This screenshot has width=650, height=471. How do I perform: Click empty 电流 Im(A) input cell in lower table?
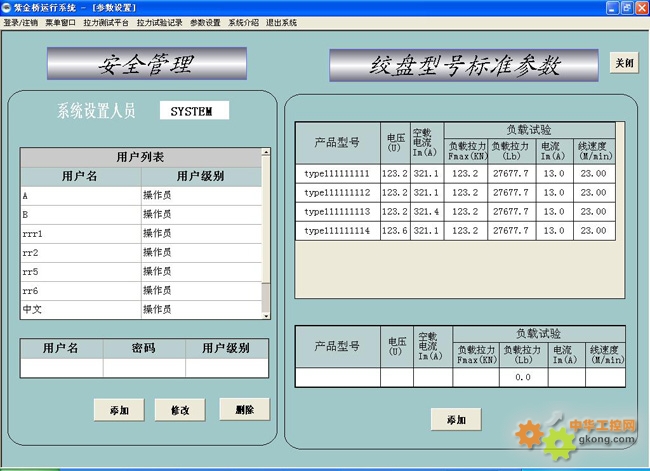point(566,377)
